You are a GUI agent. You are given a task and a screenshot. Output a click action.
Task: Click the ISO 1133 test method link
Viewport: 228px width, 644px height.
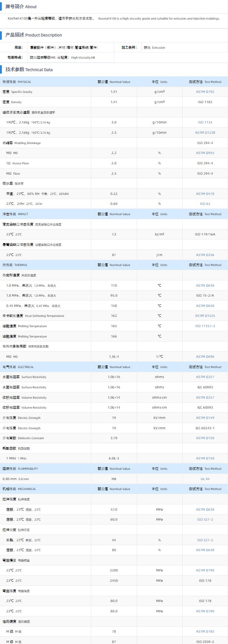point(205,122)
